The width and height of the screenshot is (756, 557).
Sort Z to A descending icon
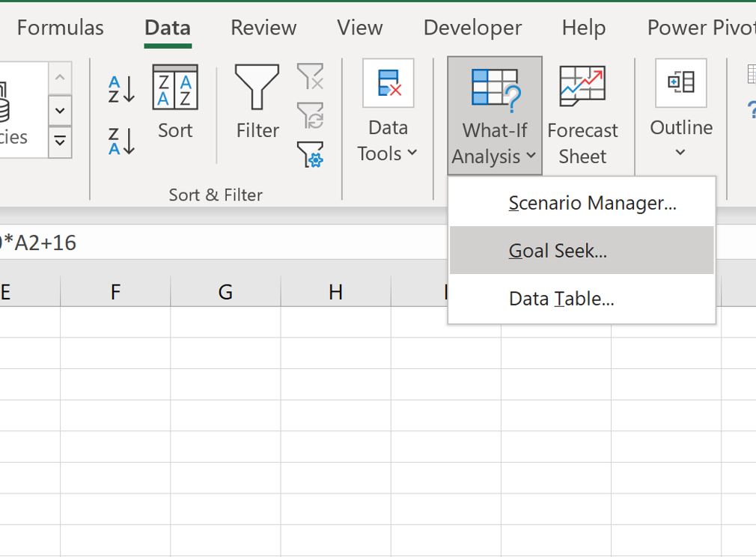tap(121, 141)
